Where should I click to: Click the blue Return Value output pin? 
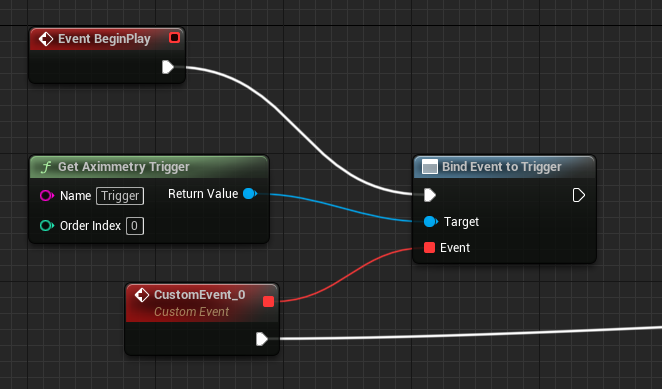tap(250, 193)
